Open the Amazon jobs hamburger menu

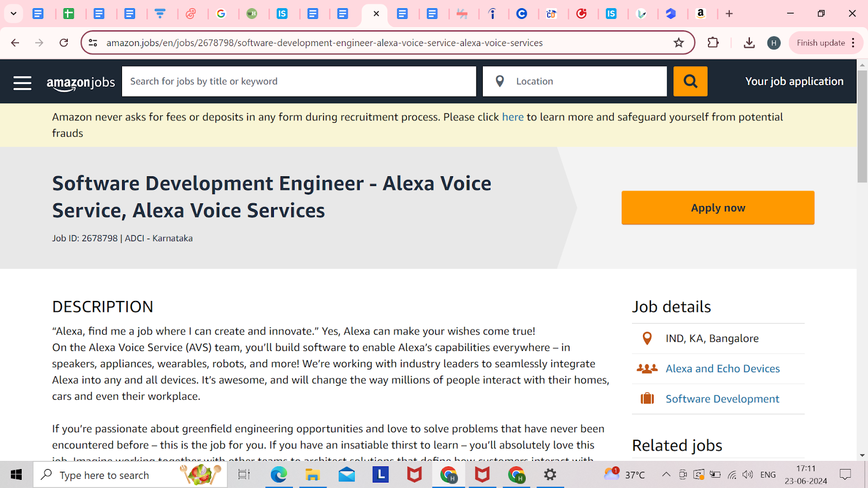pos(22,83)
